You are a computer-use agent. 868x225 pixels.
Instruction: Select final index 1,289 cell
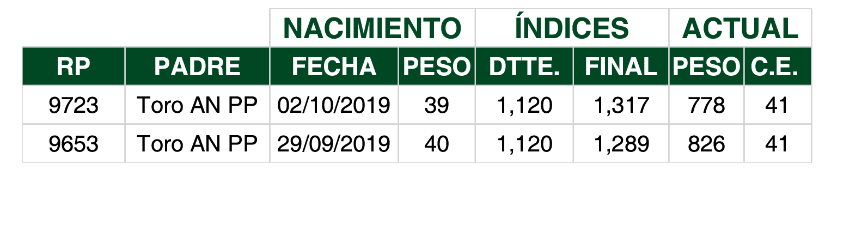tap(621, 144)
